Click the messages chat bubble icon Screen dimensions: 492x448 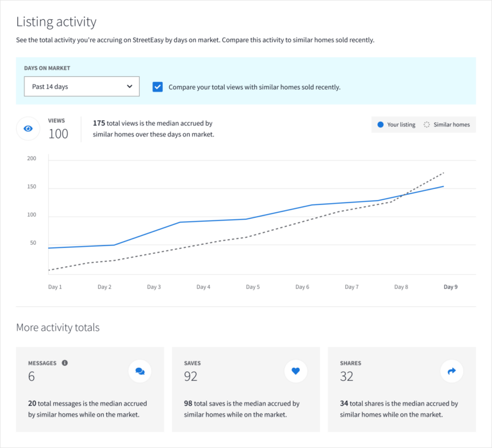pyautogui.click(x=140, y=370)
